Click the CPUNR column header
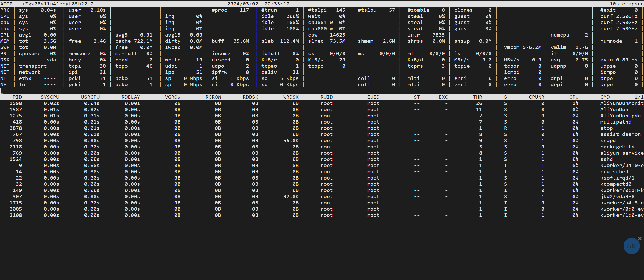The width and height of the screenshot is (644, 280). pyautogui.click(x=536, y=97)
